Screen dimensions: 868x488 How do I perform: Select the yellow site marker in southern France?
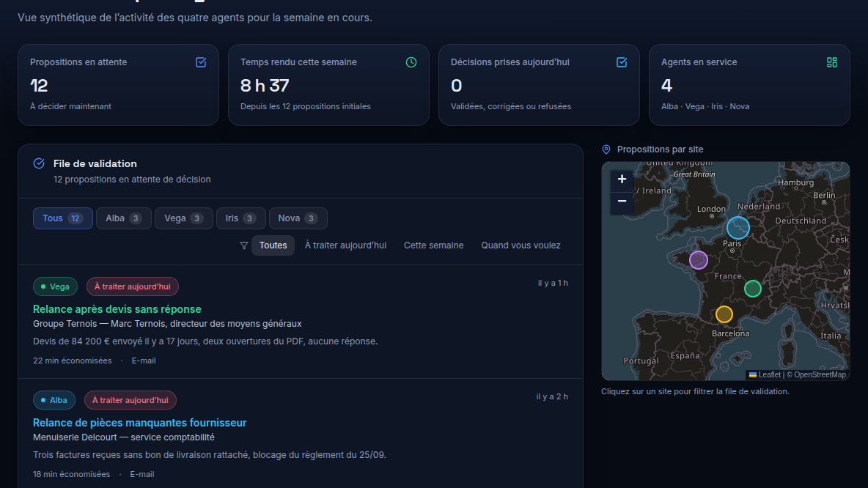pos(724,314)
